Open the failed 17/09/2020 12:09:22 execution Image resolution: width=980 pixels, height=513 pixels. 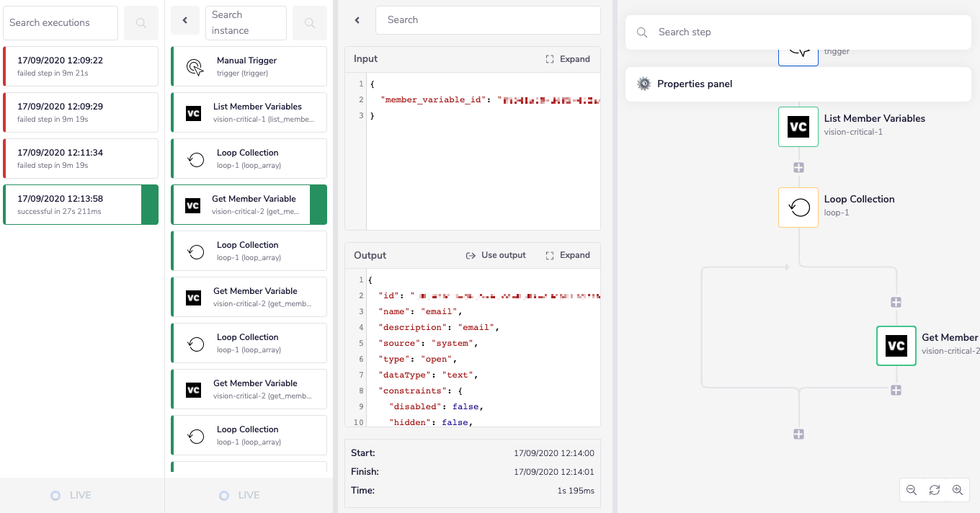pos(81,66)
